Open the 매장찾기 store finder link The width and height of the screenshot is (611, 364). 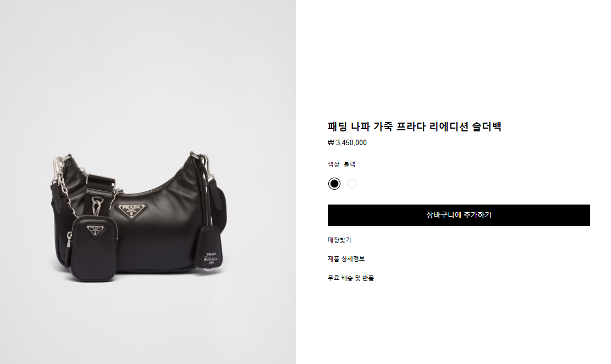(339, 240)
